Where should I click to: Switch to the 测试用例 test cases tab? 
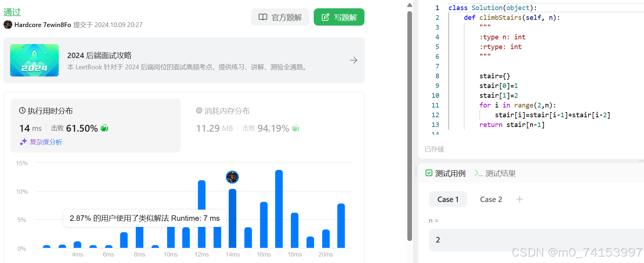tap(446, 173)
